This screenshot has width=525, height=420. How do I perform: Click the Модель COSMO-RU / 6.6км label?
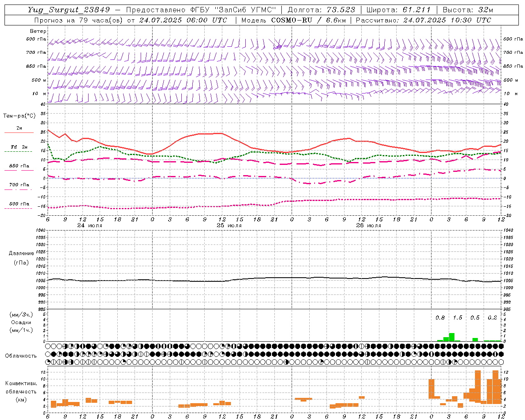[x=293, y=20]
